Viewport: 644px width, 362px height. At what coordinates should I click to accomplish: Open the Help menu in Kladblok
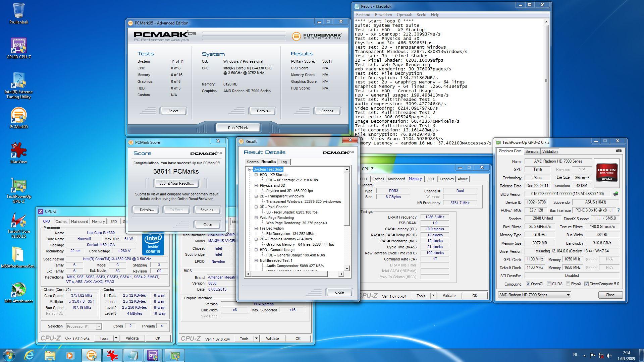435,15
